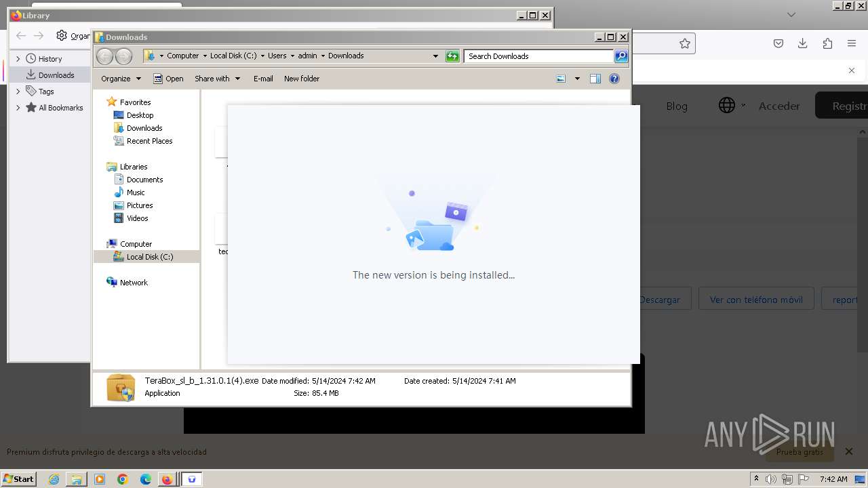Viewport: 868px width, 488px height.
Task: Click the network tray icon
Action: [787, 479]
